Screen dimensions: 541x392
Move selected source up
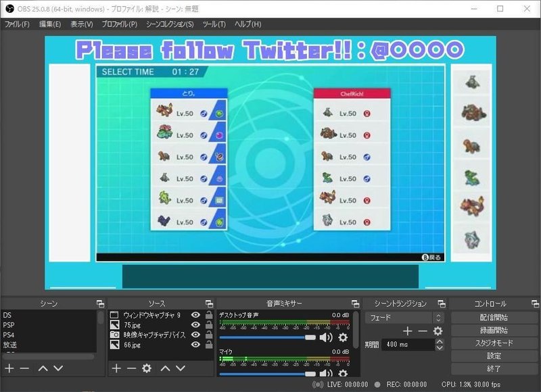165,368
